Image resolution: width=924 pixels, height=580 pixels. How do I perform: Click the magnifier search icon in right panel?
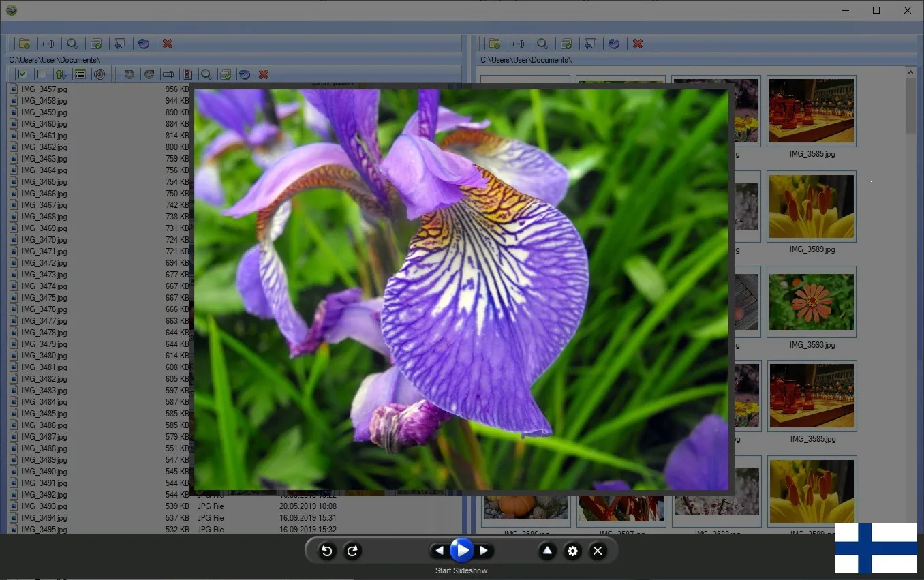542,44
